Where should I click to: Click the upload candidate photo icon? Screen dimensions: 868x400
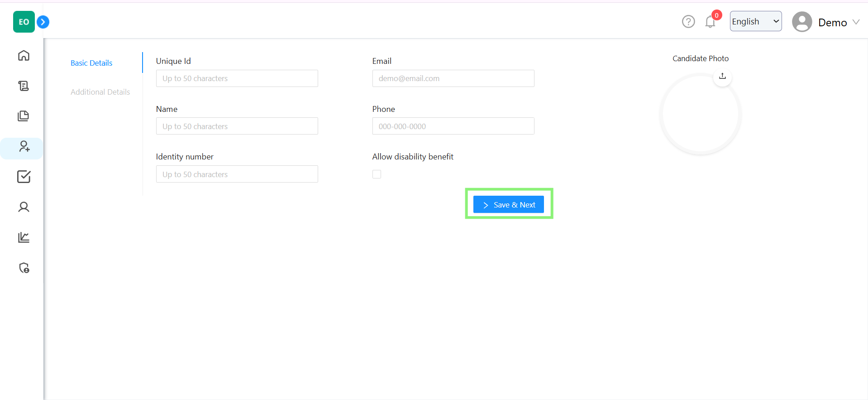722,76
